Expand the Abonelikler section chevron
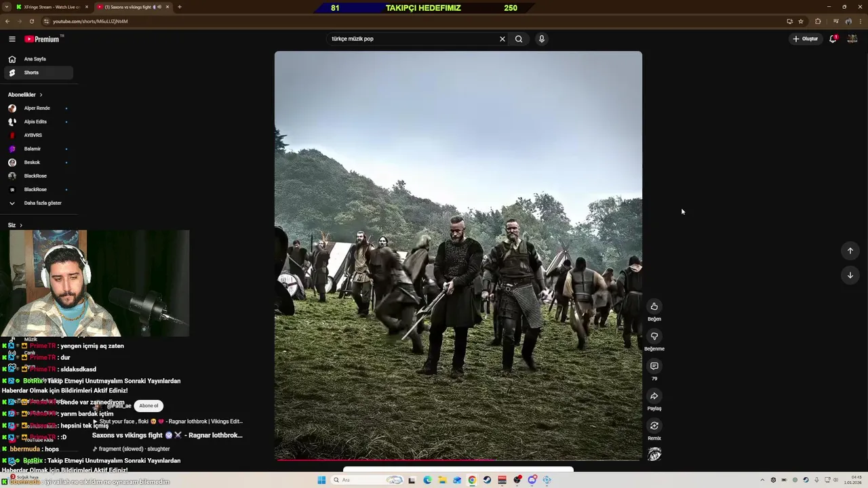The image size is (868, 488). [41, 95]
